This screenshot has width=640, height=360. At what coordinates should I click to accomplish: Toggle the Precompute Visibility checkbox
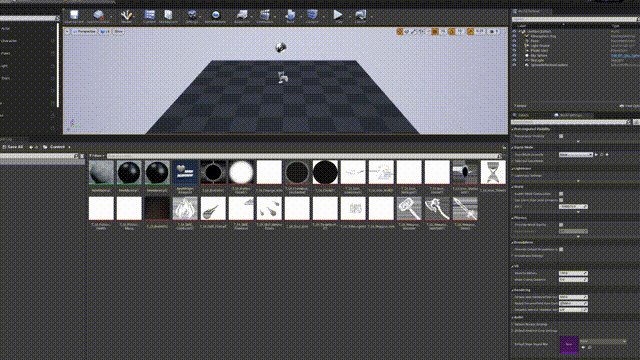coord(561,136)
